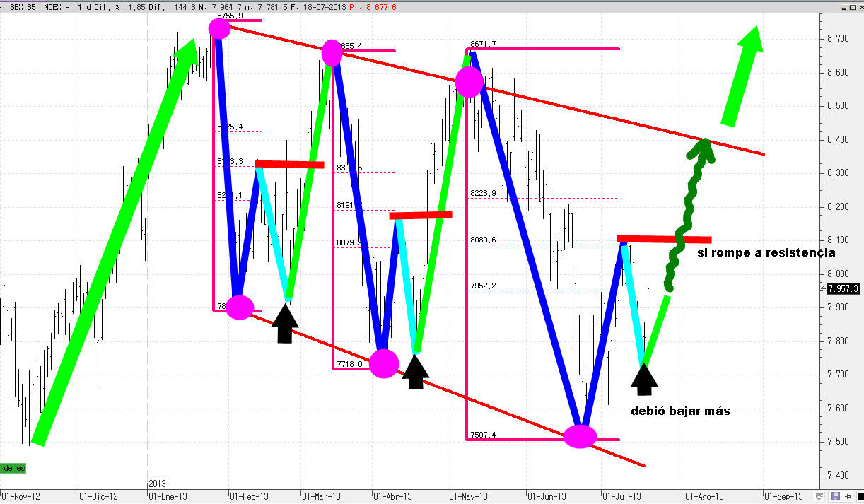This screenshot has width=864, height=504.
Task: Click the magenta circle at the 8755,9 peak
Action: pyautogui.click(x=220, y=28)
